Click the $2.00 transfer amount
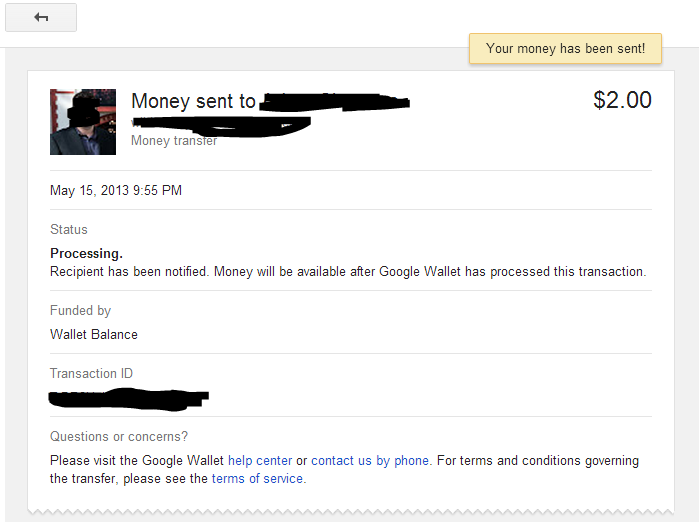The image size is (699, 522). click(x=622, y=100)
